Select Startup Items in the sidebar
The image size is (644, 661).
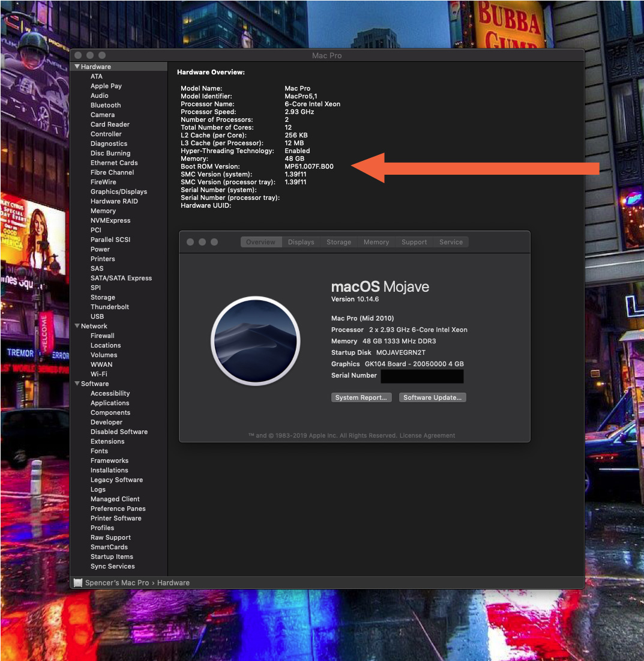(x=112, y=557)
